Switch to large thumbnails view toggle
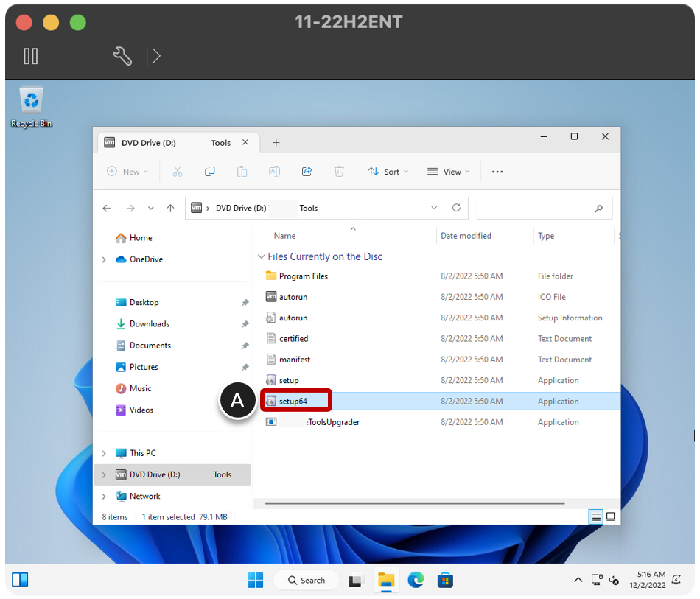This screenshot has width=700, height=599. (x=611, y=516)
